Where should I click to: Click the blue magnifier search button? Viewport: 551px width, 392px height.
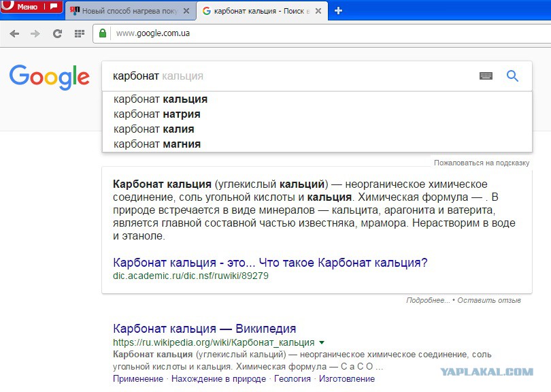pos(512,76)
